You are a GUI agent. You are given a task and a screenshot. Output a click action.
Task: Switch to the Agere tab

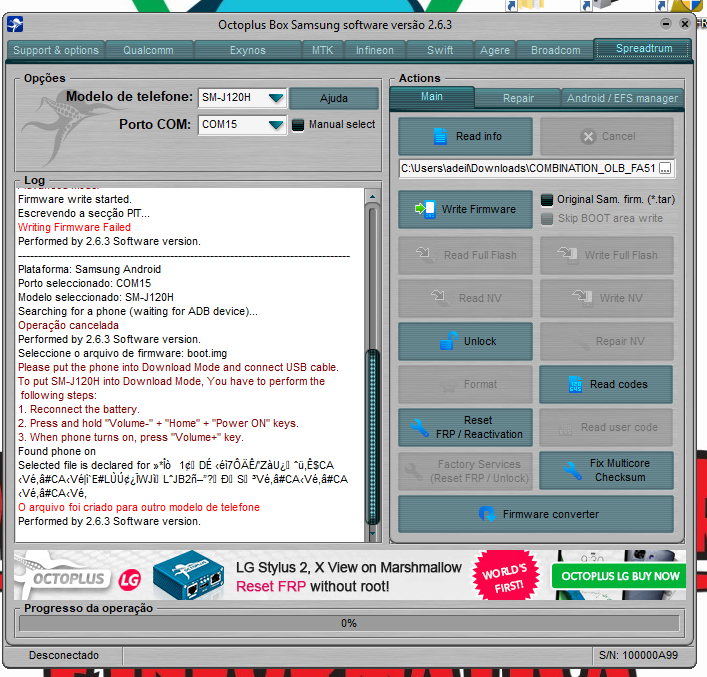[495, 50]
